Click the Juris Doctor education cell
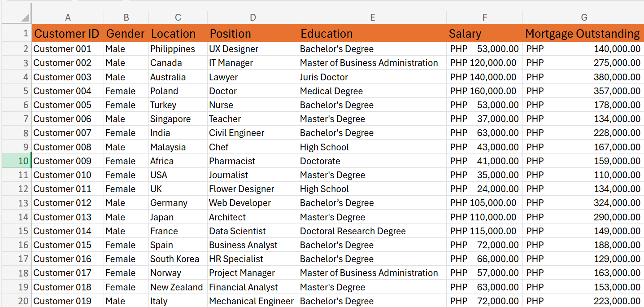 pos(324,77)
